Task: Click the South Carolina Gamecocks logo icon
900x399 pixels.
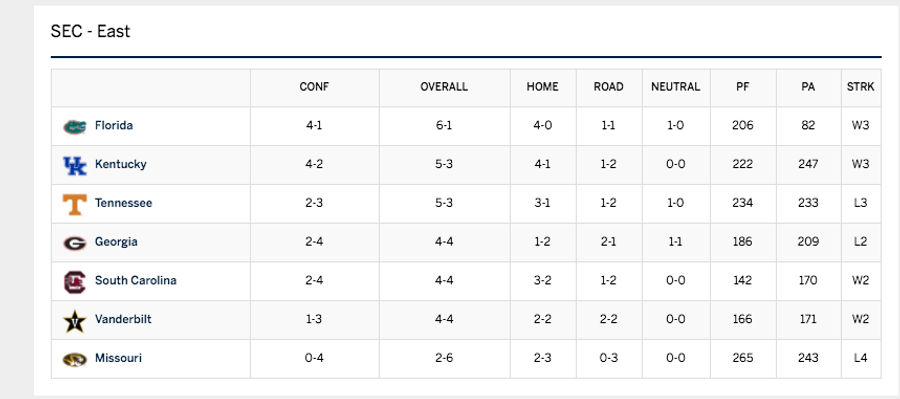Action: click(75, 282)
